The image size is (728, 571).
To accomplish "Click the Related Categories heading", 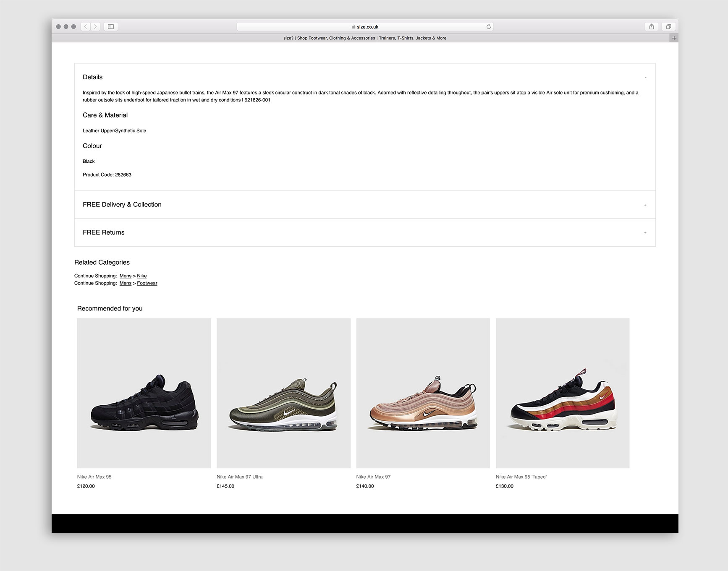I will (x=102, y=263).
